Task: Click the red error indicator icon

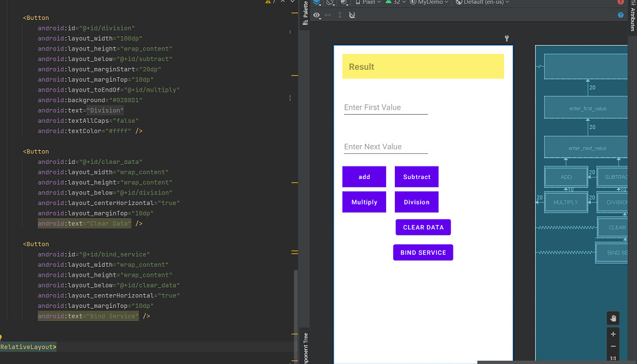Action: (x=620, y=2)
